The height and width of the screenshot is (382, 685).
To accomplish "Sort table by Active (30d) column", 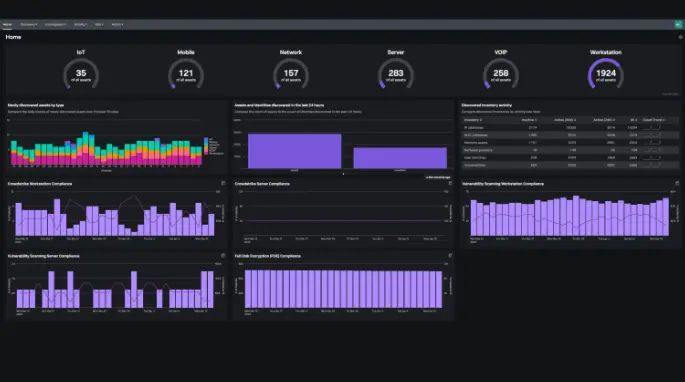I will click(x=565, y=120).
